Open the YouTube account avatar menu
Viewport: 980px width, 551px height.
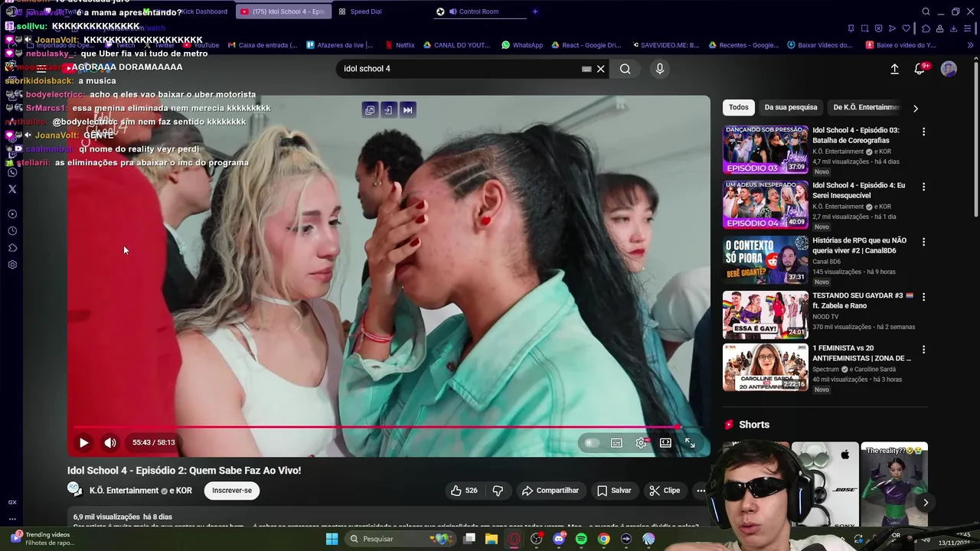click(x=949, y=69)
